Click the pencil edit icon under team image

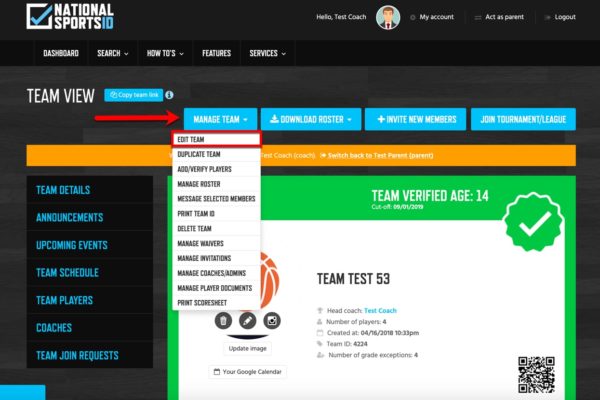247,321
